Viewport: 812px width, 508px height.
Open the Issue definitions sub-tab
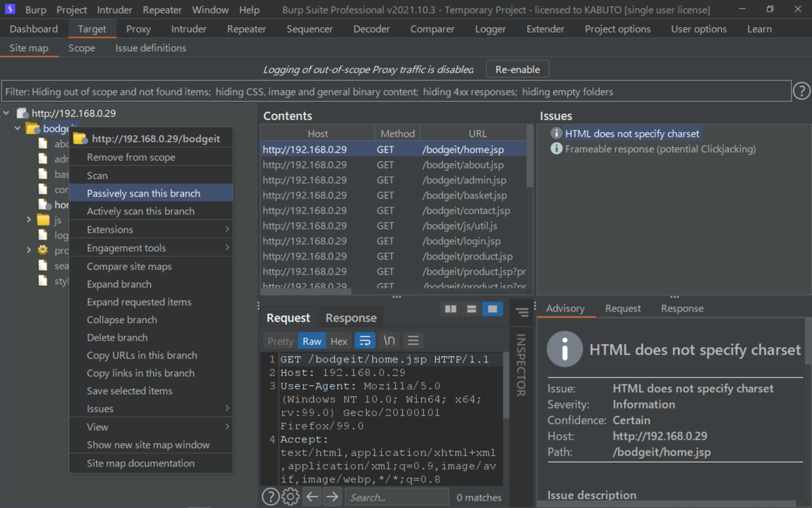151,48
